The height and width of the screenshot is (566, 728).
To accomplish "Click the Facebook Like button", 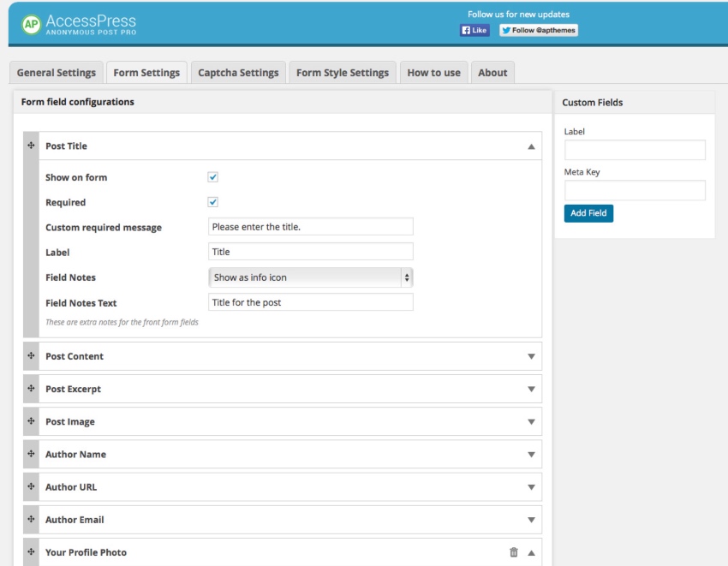I will coord(475,30).
